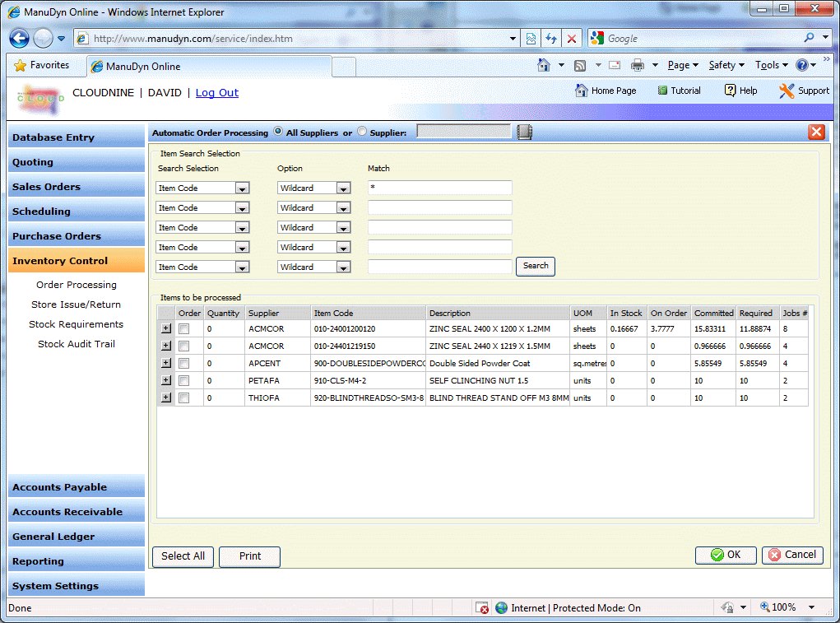Open the Home Page icon link

tap(582, 91)
